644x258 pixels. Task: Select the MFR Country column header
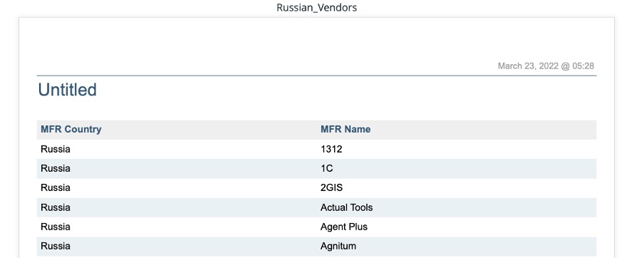(71, 129)
